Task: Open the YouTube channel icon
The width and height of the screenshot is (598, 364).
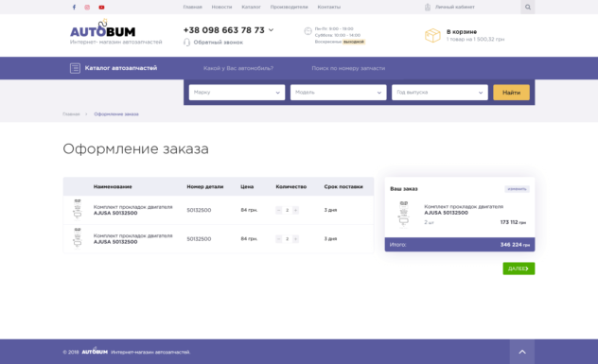Action: pyautogui.click(x=101, y=8)
